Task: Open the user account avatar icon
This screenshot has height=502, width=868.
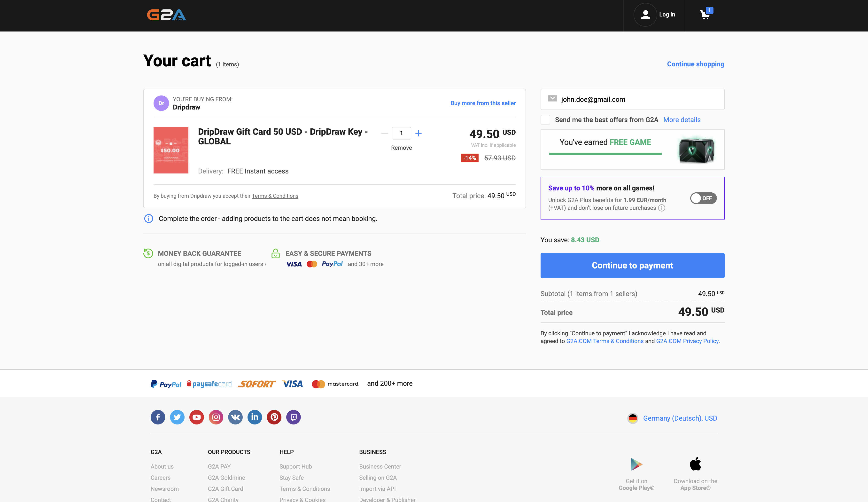Action: point(645,15)
